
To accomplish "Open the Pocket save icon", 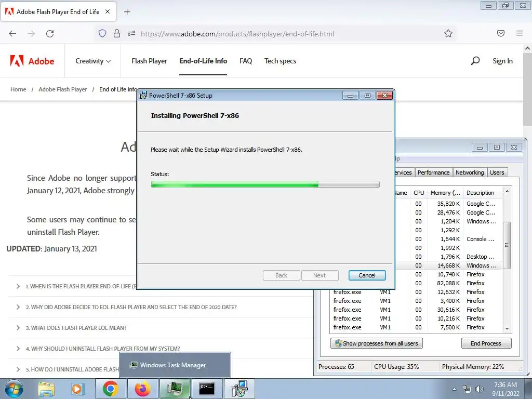I will pyautogui.click(x=501, y=33).
